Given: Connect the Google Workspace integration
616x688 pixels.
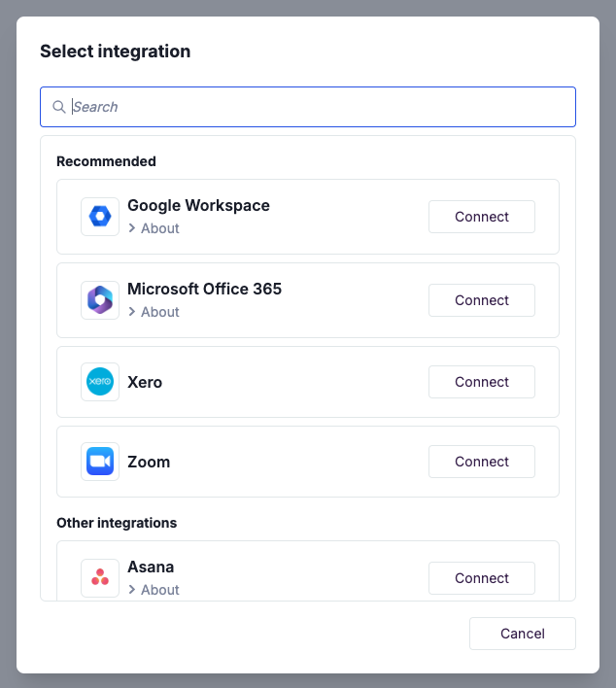Looking at the screenshot, I should point(482,217).
